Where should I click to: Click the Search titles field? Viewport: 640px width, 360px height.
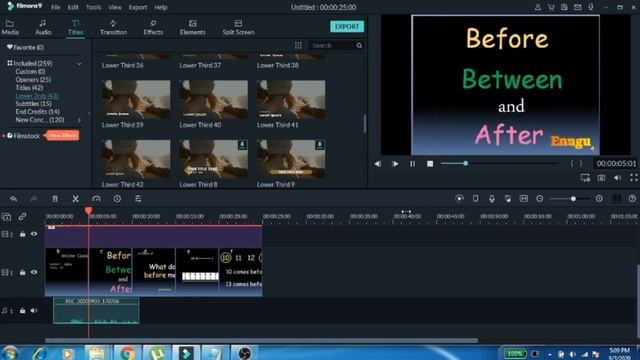(x=333, y=45)
